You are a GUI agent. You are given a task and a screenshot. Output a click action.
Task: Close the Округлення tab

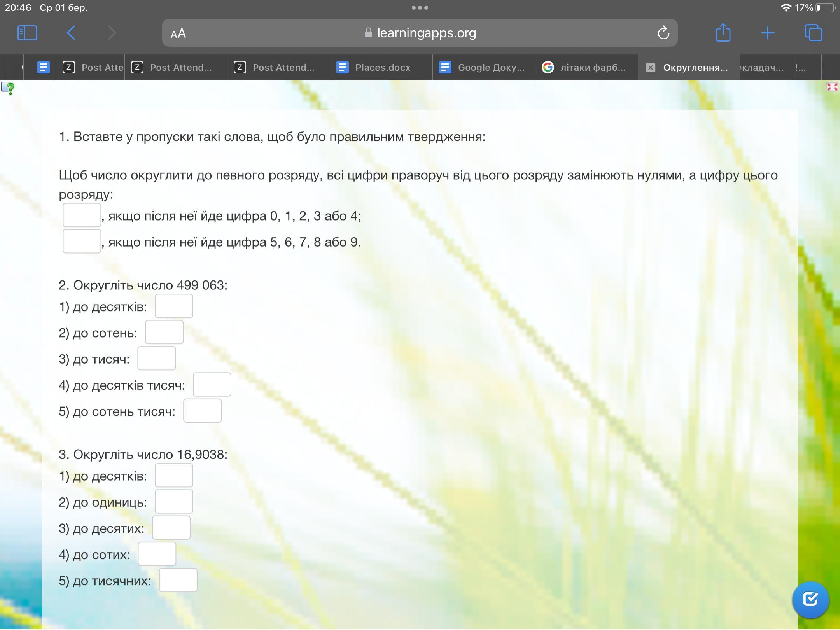[x=650, y=68]
